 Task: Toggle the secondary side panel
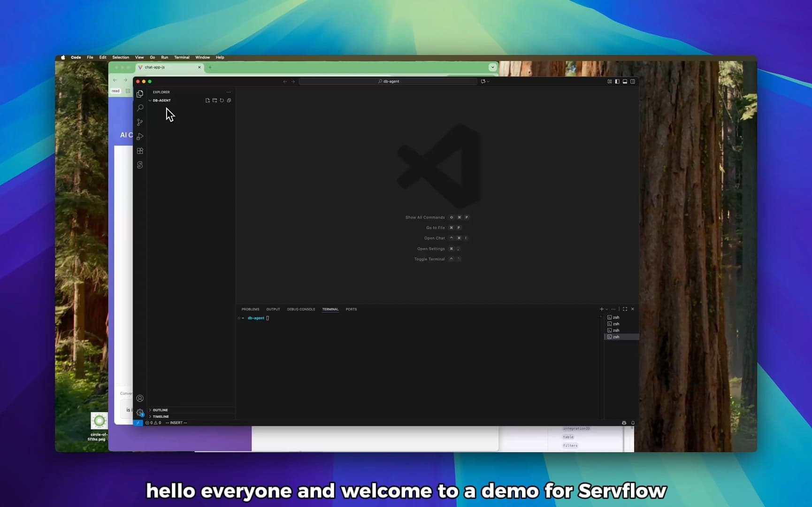click(633, 81)
